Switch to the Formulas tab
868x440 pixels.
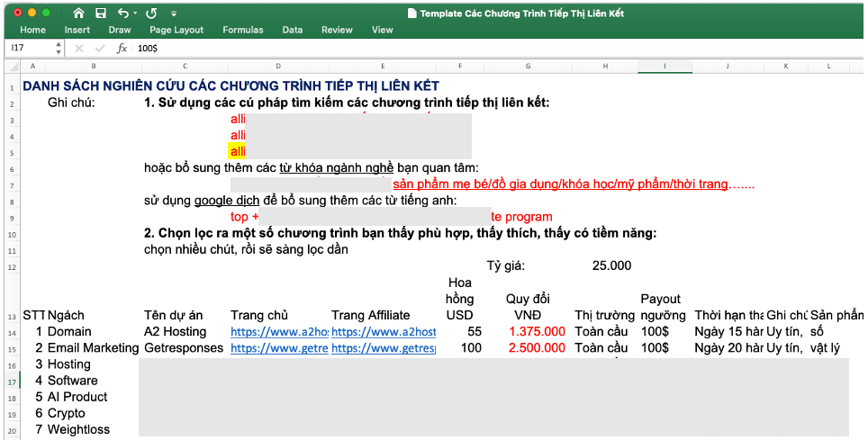[x=243, y=30]
